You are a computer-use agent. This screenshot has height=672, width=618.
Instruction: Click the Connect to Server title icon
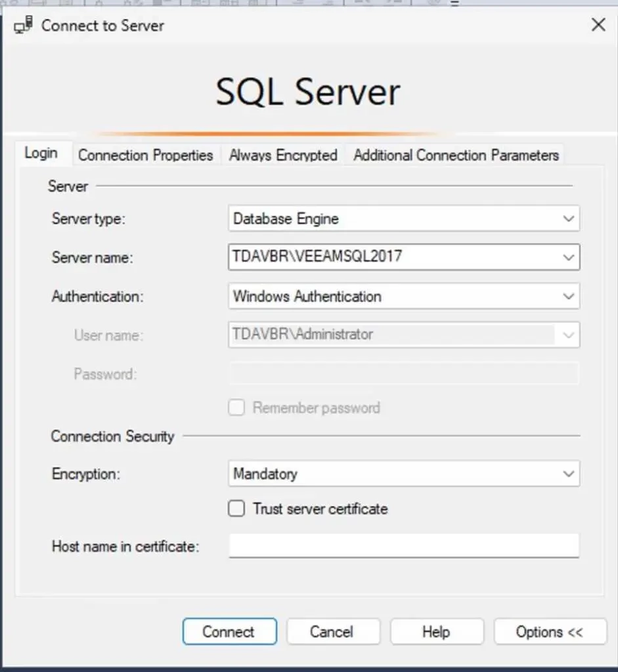click(23, 25)
